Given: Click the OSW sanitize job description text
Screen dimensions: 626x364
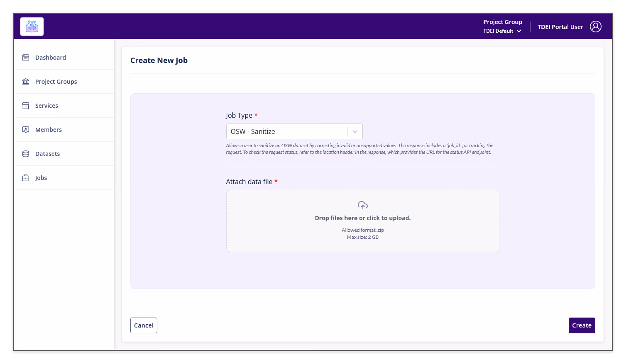Looking at the screenshot, I should [x=359, y=149].
